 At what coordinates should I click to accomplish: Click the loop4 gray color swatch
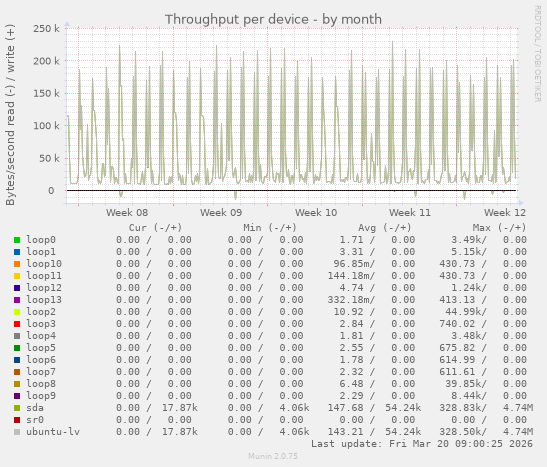[17, 336]
